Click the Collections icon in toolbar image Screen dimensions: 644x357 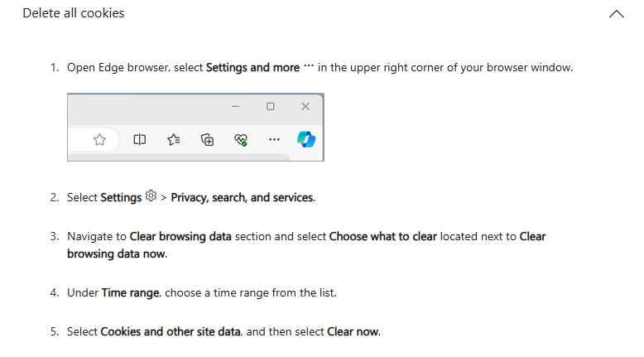point(207,140)
